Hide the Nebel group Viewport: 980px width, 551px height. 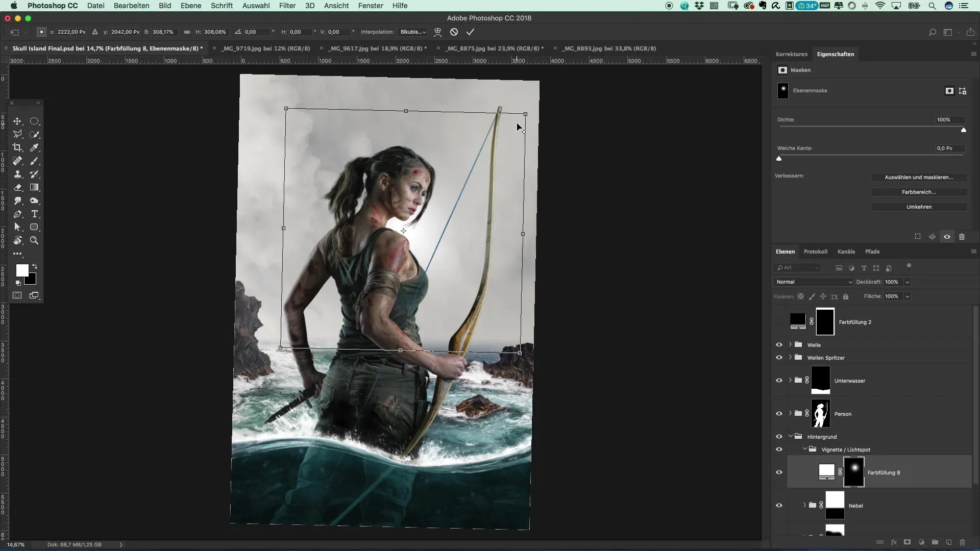click(x=779, y=506)
